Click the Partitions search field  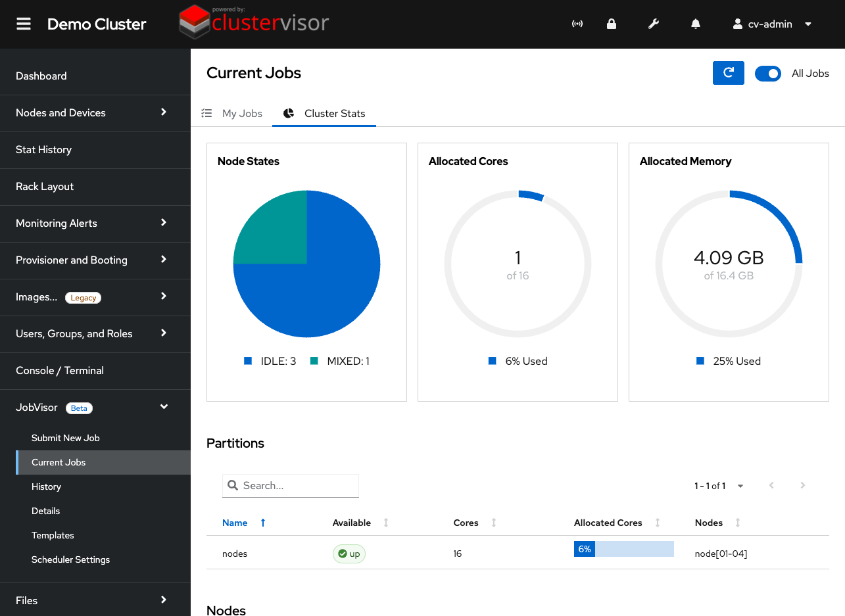point(291,485)
